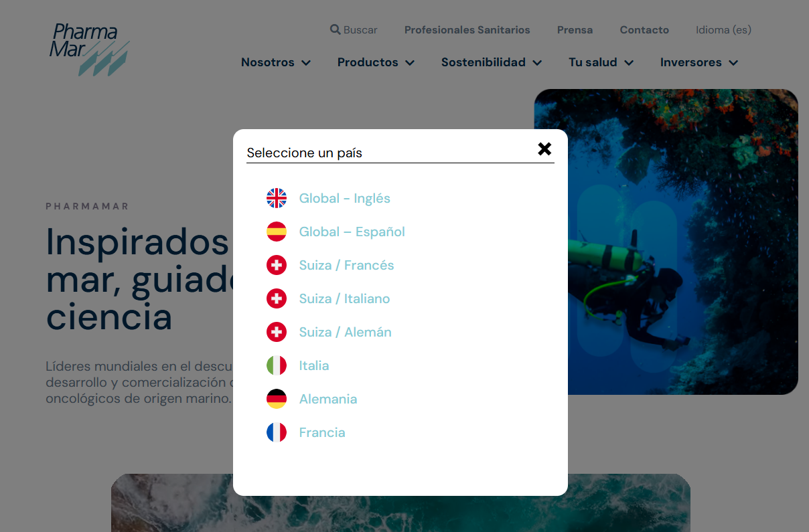Click the Spain flag icon
Viewport: 809px width, 532px height.
(277, 232)
